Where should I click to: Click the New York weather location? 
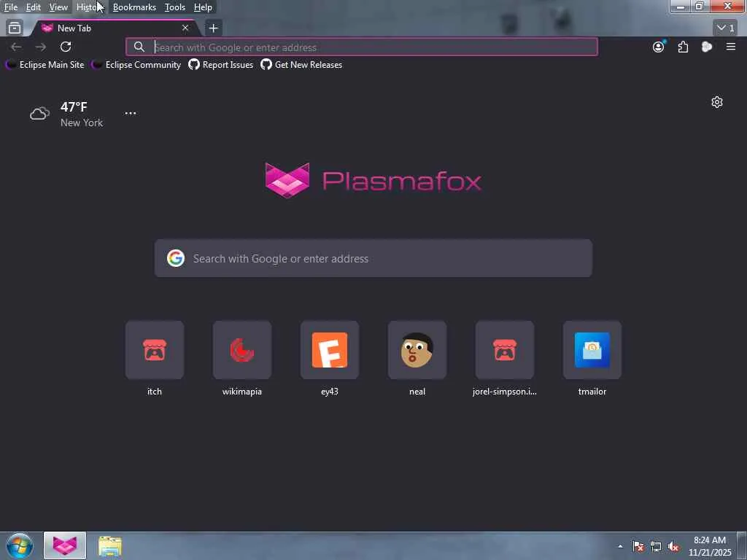click(82, 122)
